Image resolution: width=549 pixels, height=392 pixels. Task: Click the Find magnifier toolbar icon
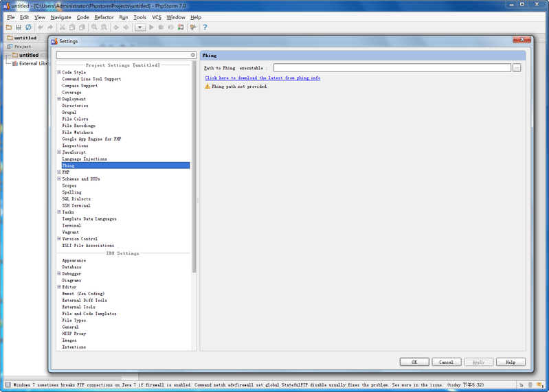click(x=94, y=27)
